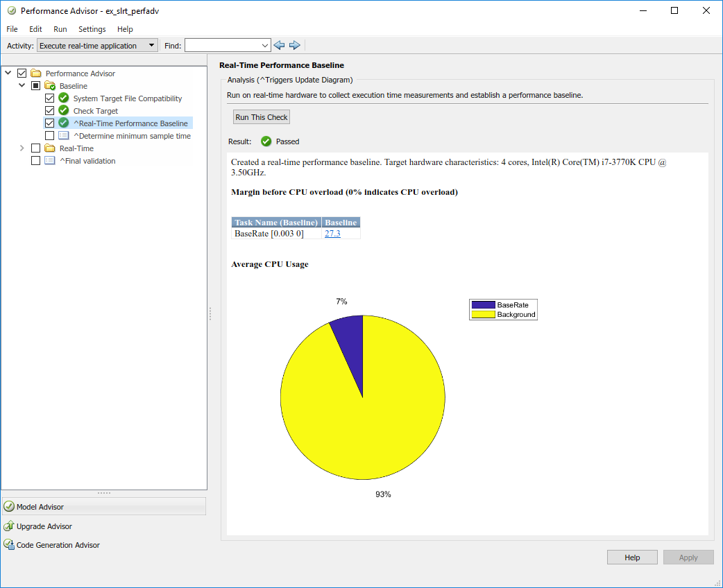This screenshot has width=723, height=588.
Task: Open the Activity dropdown
Action: [97, 46]
